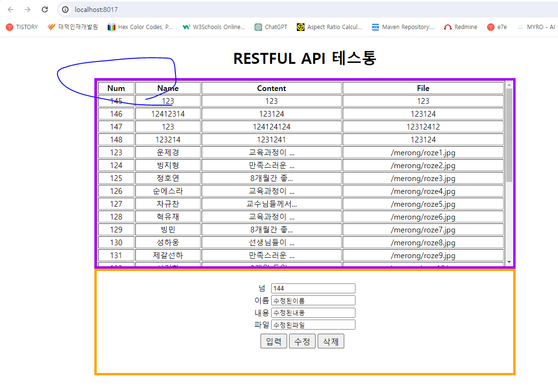The width and height of the screenshot is (558, 392).
Task: Open the TISTORY bookmark
Action: 22,27
